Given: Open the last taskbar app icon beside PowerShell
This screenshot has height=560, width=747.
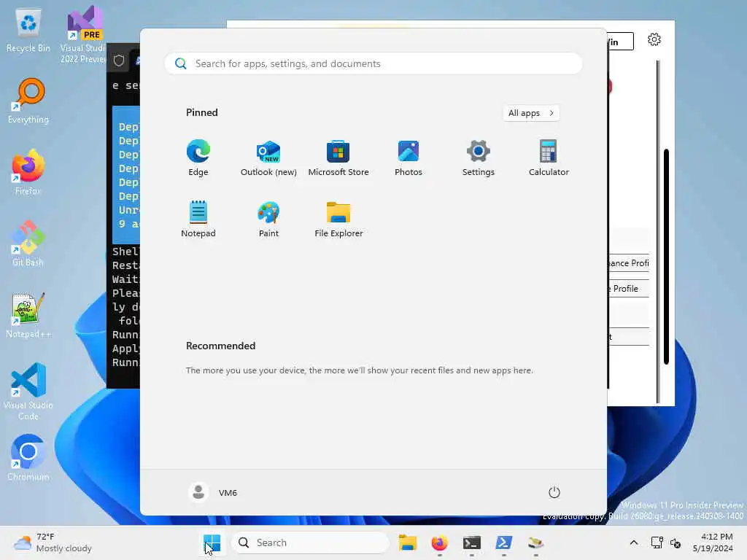Looking at the screenshot, I should (535, 542).
